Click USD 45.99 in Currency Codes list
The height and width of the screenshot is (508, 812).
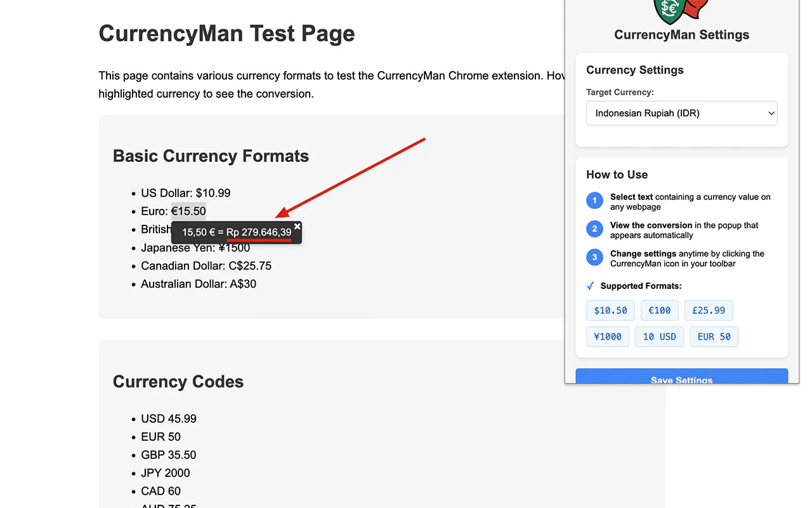coord(169,419)
